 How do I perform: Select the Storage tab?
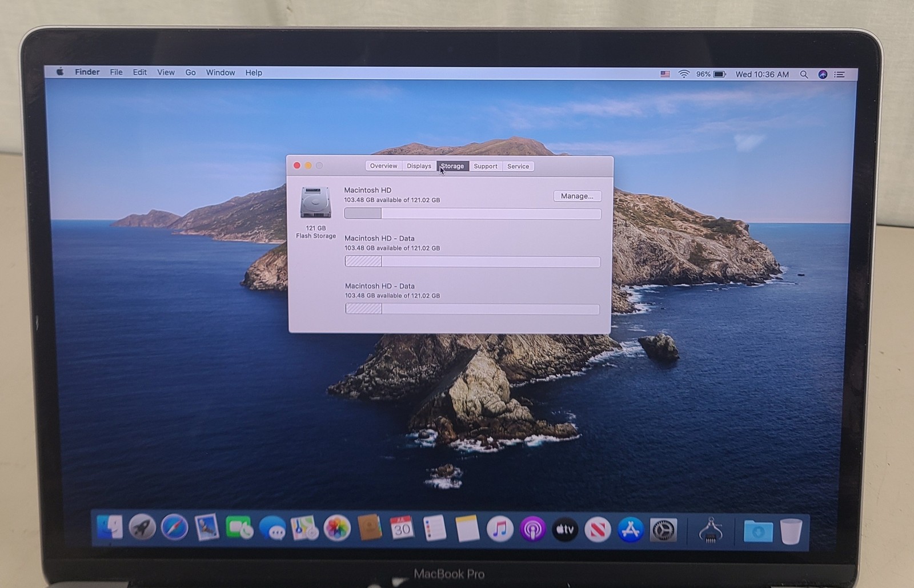click(x=452, y=166)
